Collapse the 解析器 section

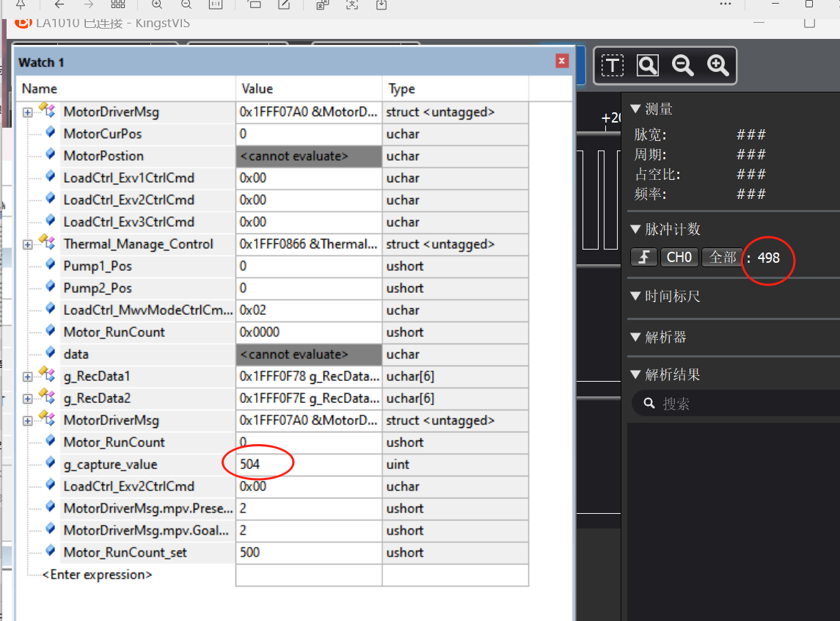click(x=636, y=337)
